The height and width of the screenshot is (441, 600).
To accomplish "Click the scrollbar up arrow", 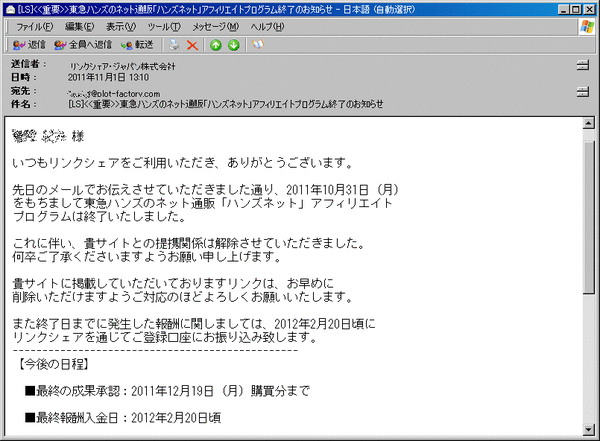I will tap(589, 123).
